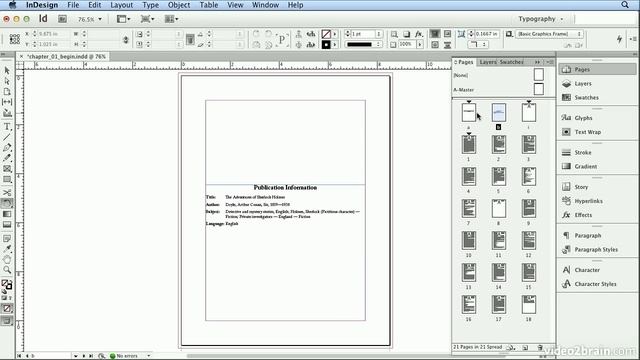The width and height of the screenshot is (640, 360).
Task: Select the Note tool
Action: [7, 238]
